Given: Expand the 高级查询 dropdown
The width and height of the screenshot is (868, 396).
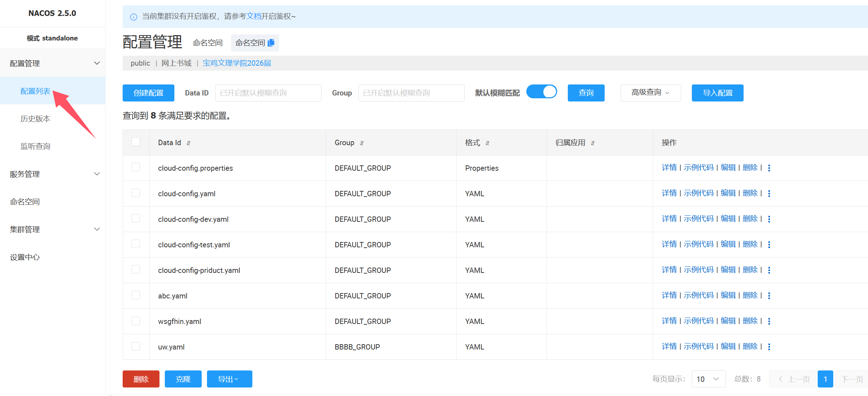Looking at the screenshot, I should coord(650,93).
